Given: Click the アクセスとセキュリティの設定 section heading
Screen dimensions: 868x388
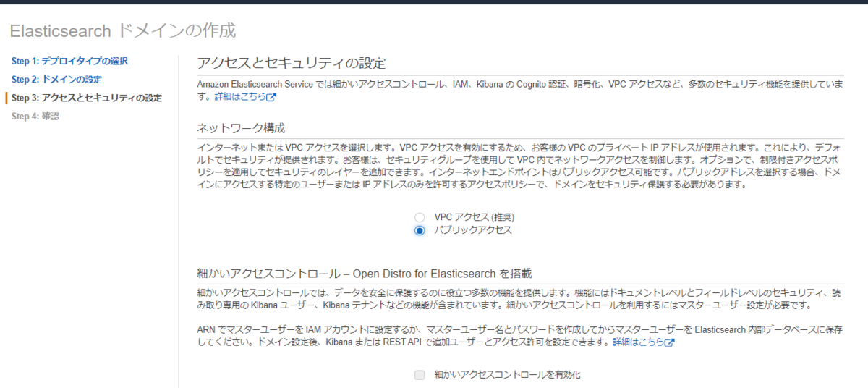Looking at the screenshot, I should coord(292,63).
